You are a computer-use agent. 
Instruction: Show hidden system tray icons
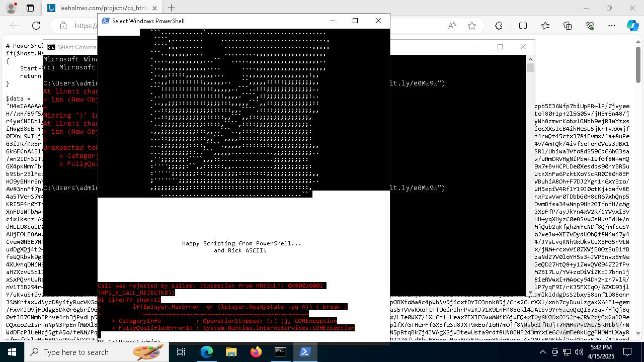542,352
